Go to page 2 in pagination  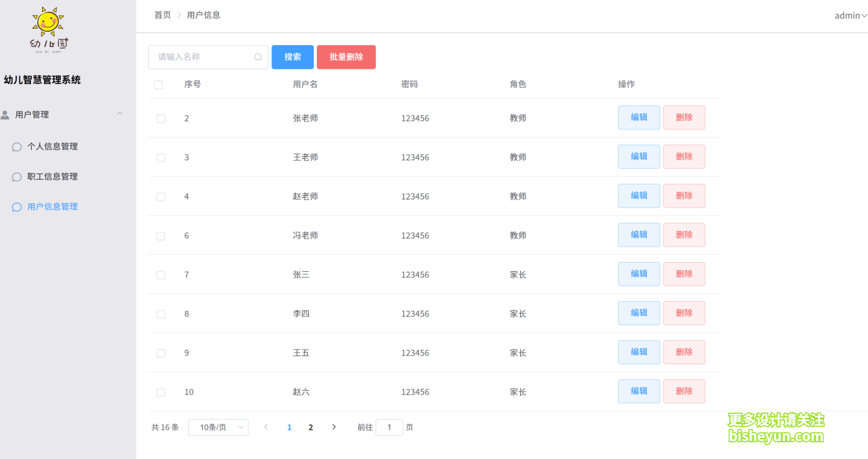pos(311,427)
